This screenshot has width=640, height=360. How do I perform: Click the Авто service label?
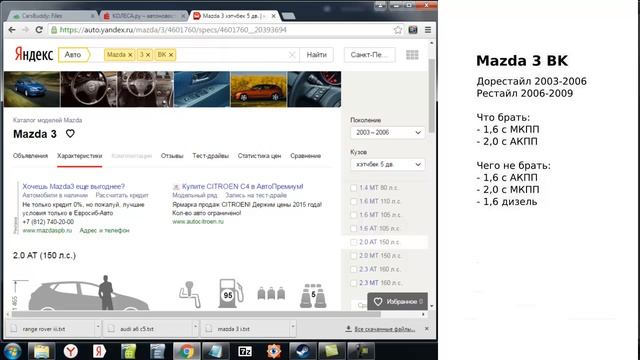click(x=73, y=55)
